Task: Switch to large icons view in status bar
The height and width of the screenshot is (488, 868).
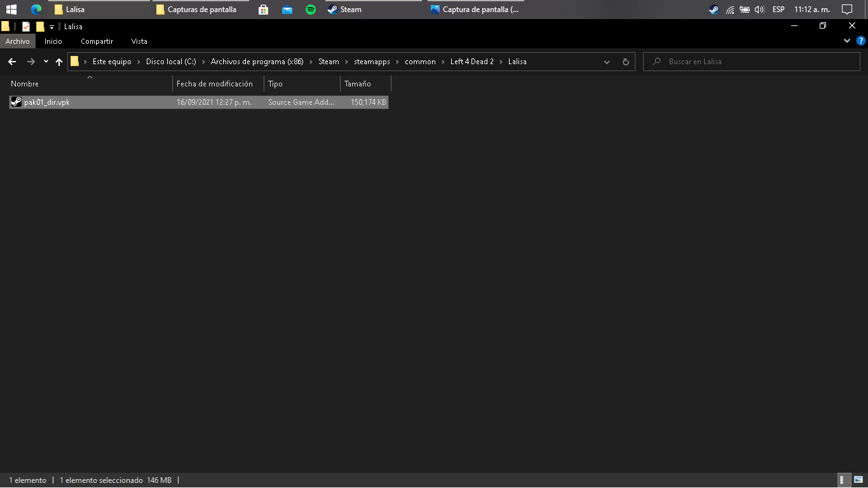Action: tap(858, 480)
